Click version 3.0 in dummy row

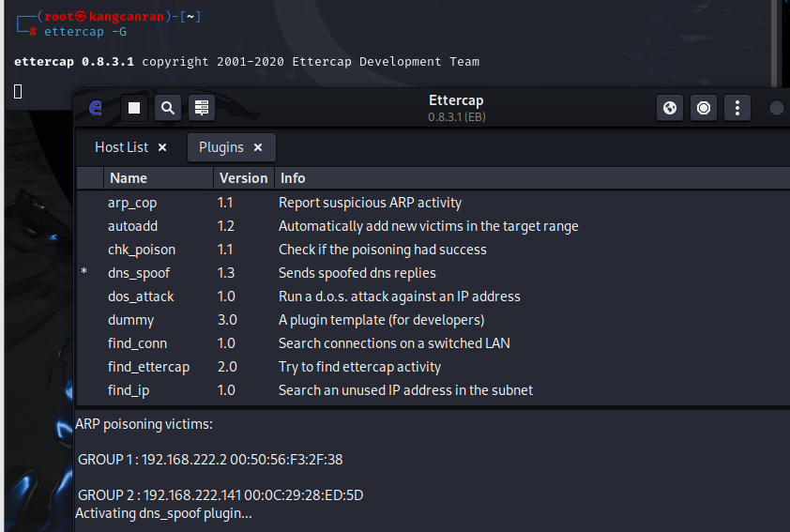227,320
